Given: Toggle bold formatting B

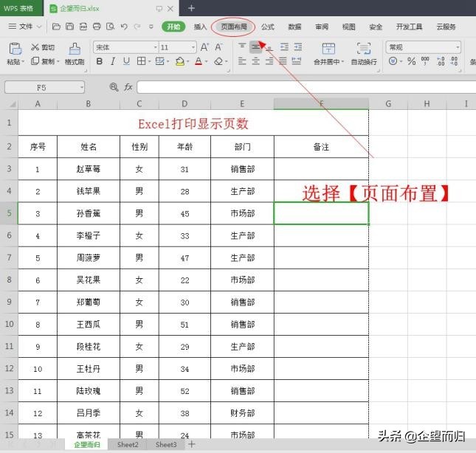Looking at the screenshot, I should coord(99,61).
